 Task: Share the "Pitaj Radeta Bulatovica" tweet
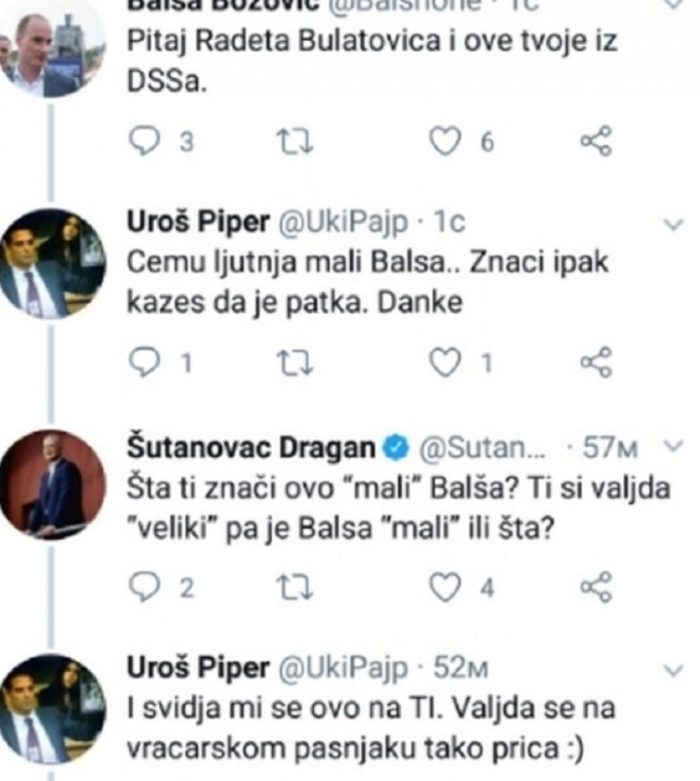tap(597, 142)
